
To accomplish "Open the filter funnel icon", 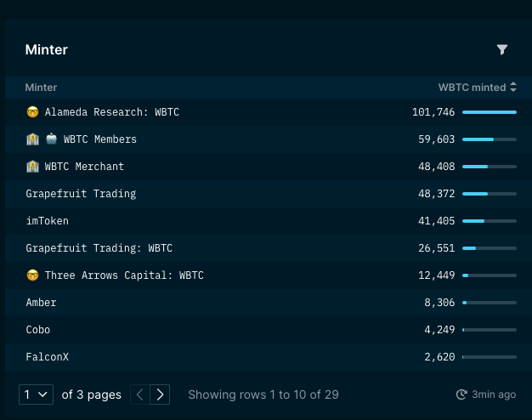I will coord(502,49).
